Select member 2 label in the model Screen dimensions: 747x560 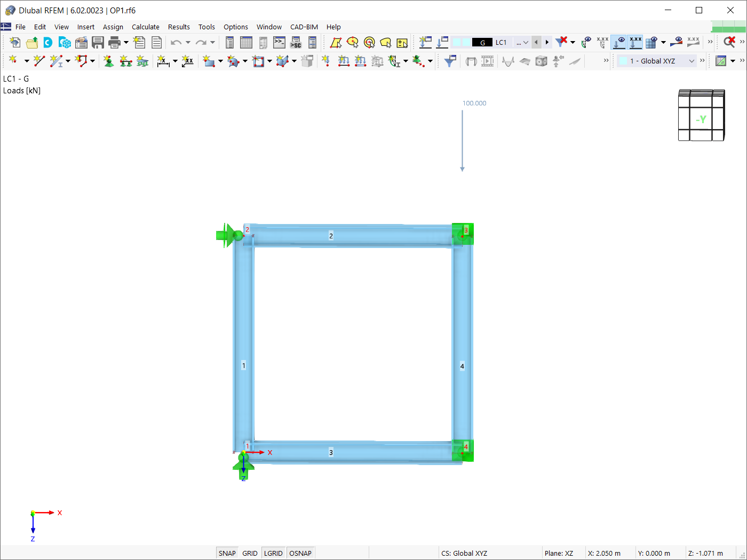pos(331,236)
